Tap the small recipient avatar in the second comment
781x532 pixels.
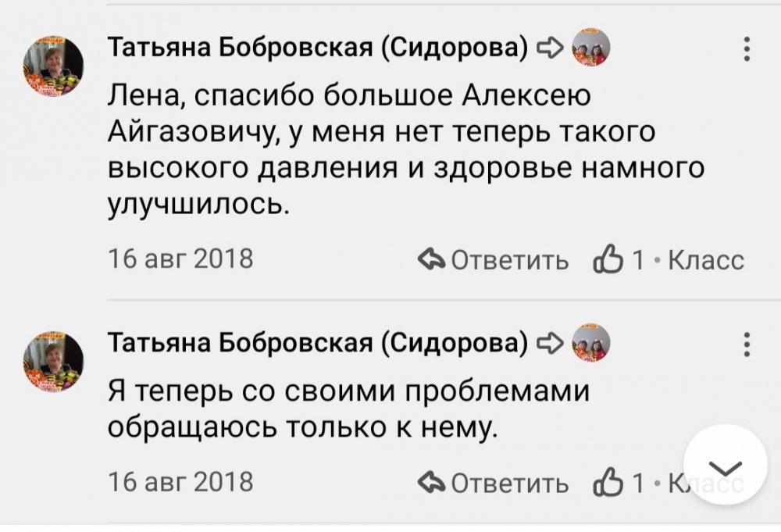(590, 342)
